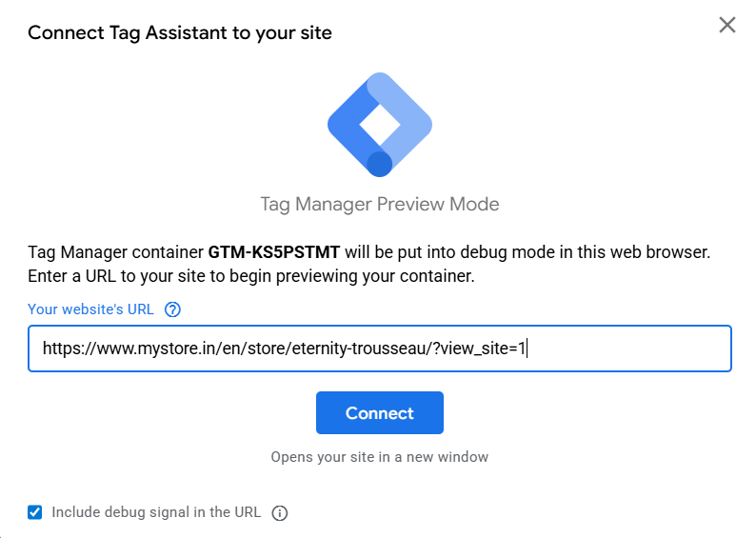Click the dark blue dot in the logo

coord(380,164)
